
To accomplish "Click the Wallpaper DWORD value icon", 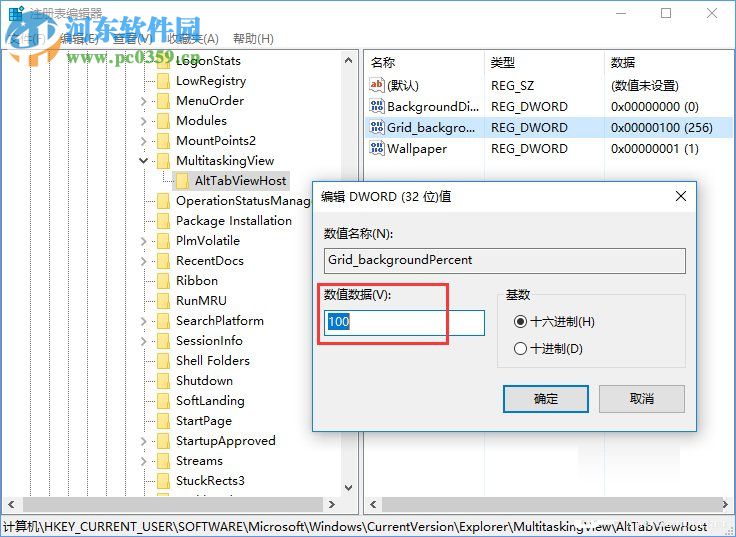I will (377, 148).
